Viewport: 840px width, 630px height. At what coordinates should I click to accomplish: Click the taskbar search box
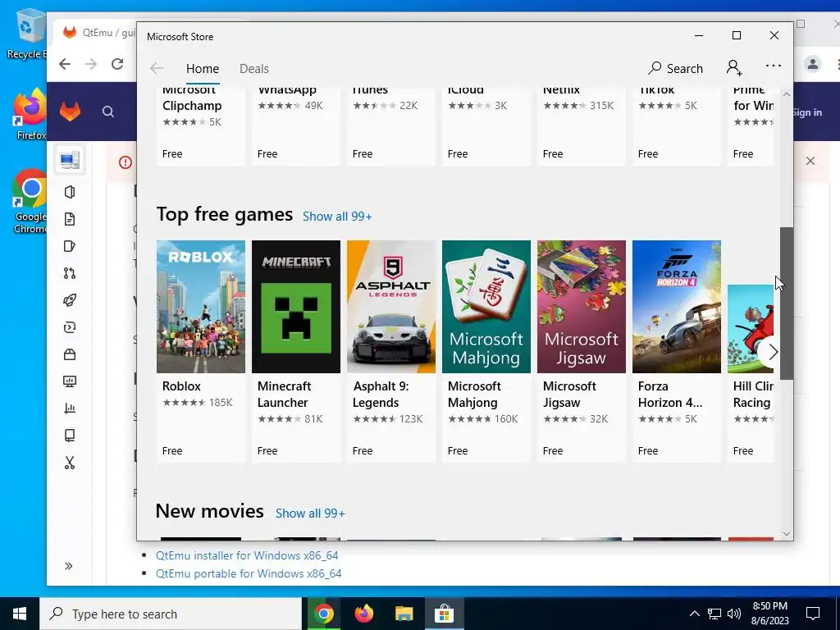(171, 614)
